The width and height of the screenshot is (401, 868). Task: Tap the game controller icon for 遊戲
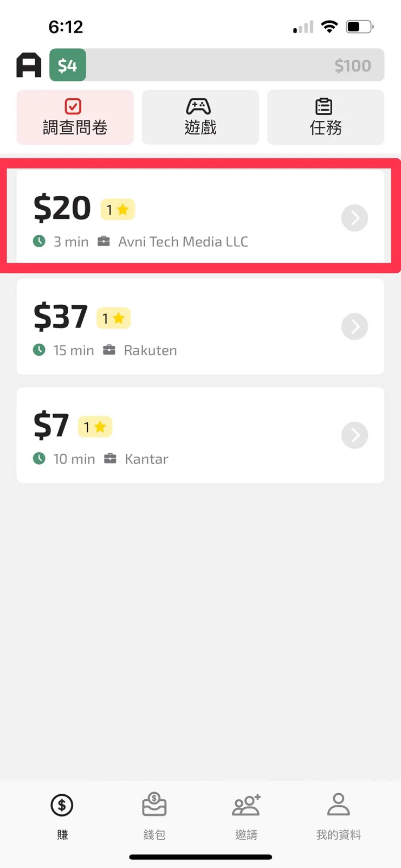pos(198,106)
